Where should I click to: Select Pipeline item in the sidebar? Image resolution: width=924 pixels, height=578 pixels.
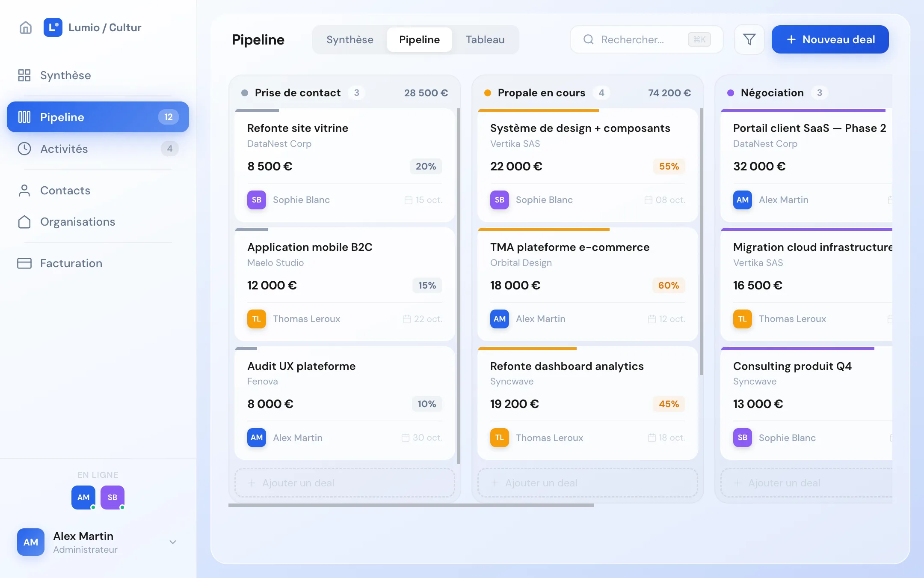[98, 117]
